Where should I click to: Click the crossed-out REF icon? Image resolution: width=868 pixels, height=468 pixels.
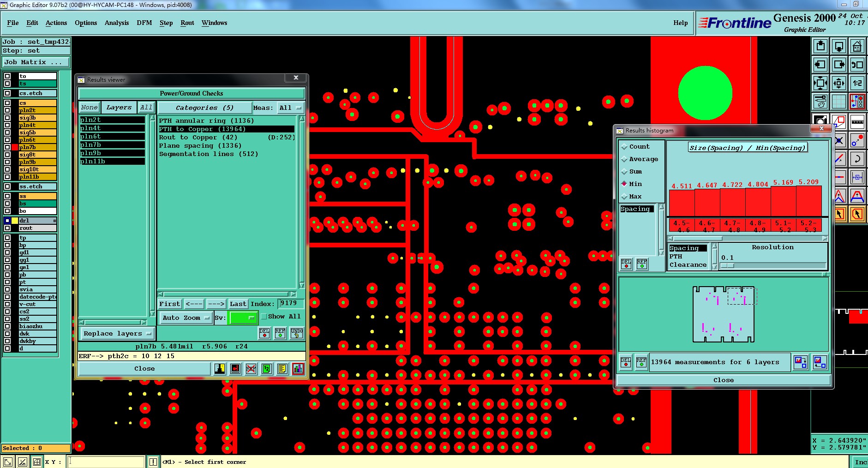[x=251, y=369]
